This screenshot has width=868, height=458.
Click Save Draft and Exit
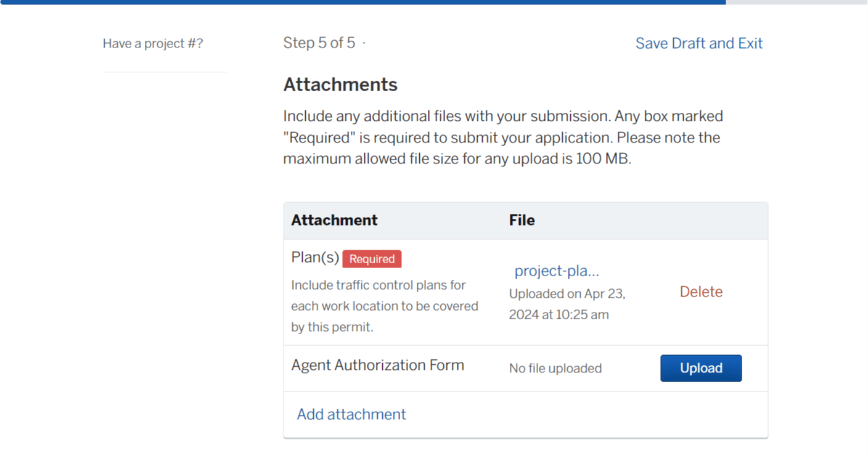coord(698,43)
